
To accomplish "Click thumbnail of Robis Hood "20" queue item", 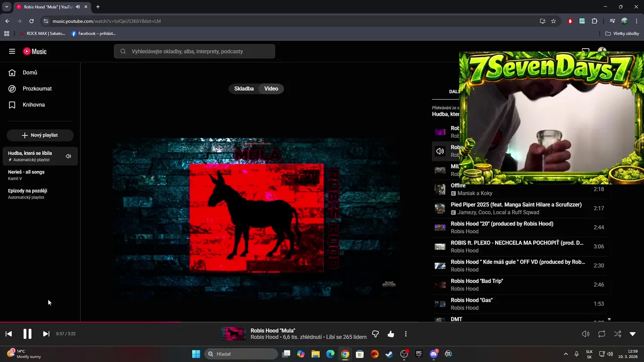I will (x=440, y=227).
